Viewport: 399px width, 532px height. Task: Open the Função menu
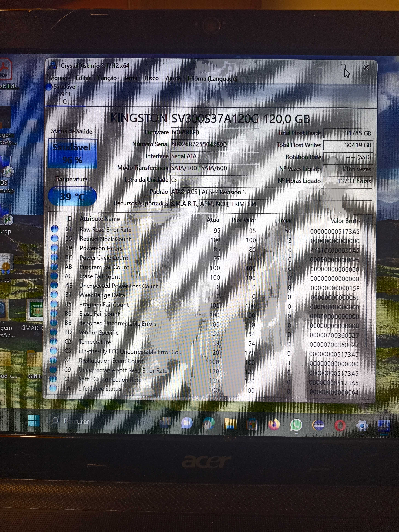(x=107, y=78)
